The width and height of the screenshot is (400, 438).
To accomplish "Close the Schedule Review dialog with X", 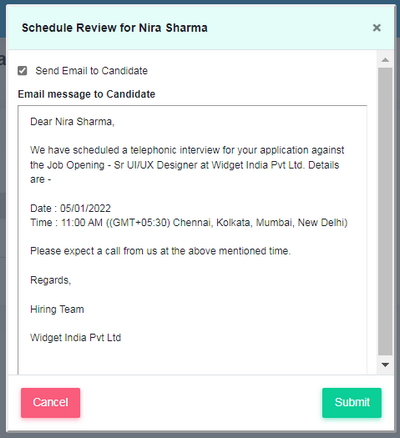I will [376, 28].
